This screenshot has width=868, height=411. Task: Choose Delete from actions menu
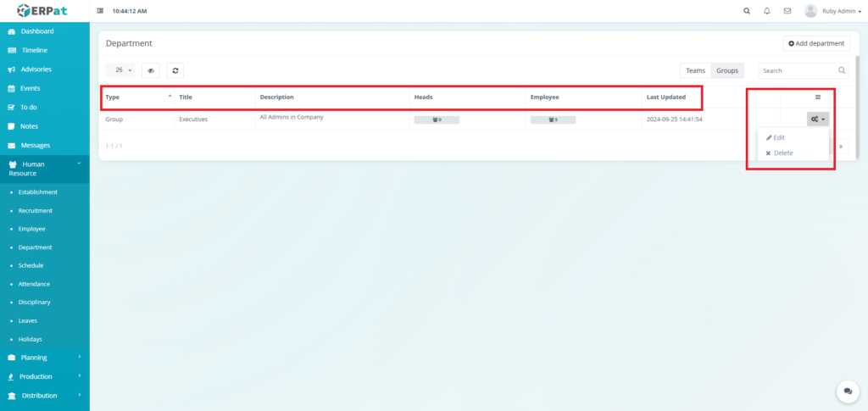(780, 153)
